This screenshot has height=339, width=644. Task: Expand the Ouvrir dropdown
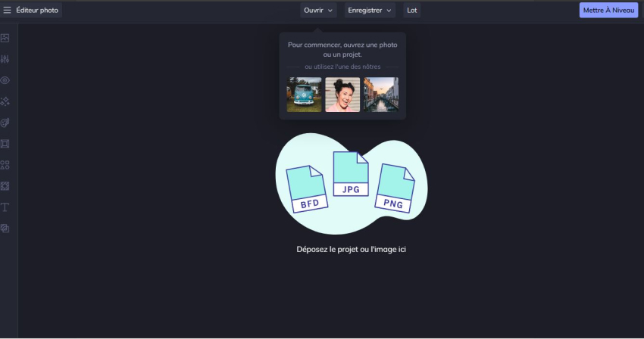click(x=318, y=11)
